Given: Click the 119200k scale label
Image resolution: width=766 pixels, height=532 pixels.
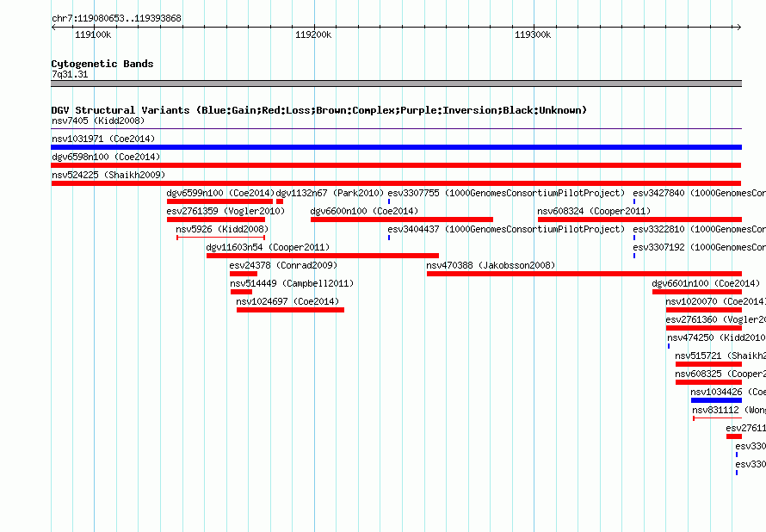Looking at the screenshot, I should (x=313, y=34).
